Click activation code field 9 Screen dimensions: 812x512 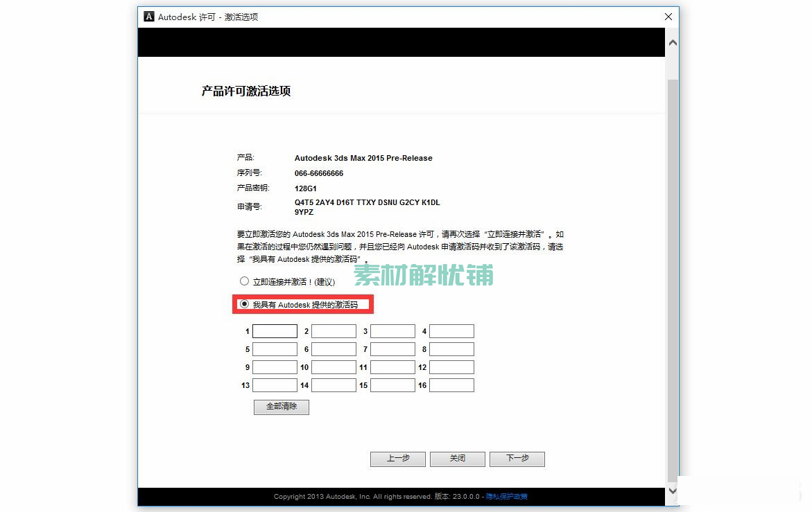coord(275,367)
